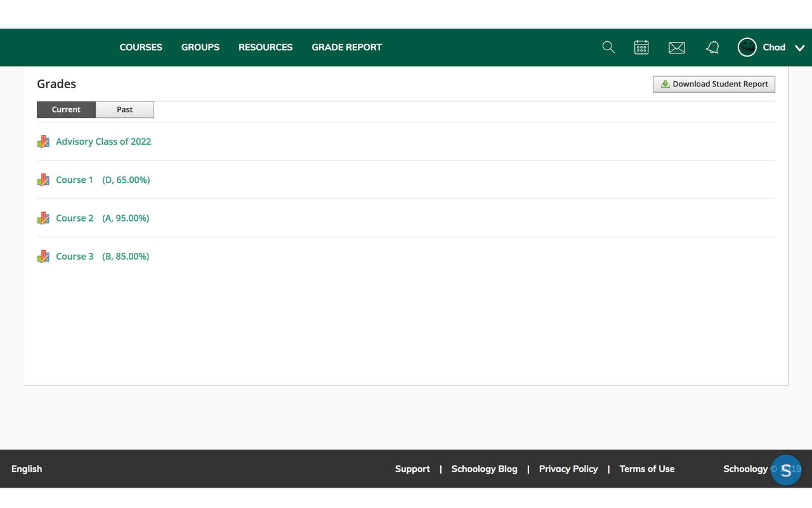
Task: Open the Schoology Blog link
Action: [x=484, y=469]
